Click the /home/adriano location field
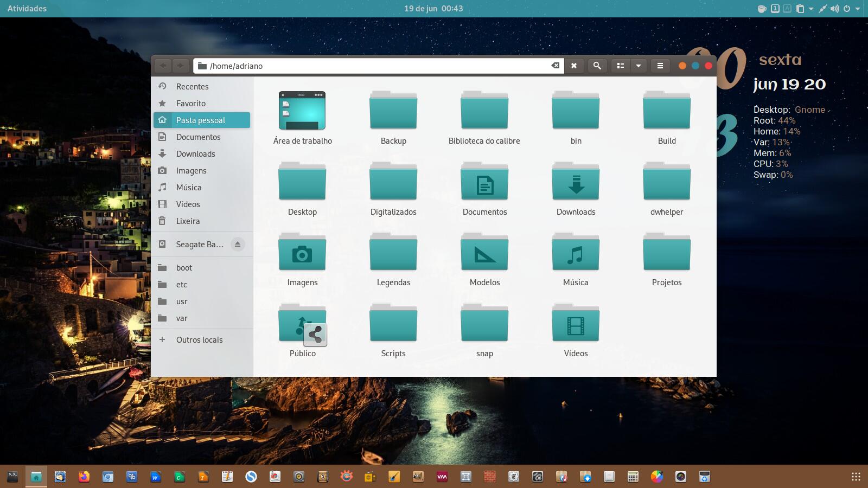 374,66
